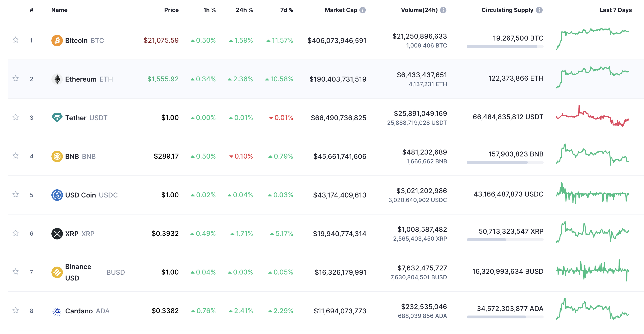Viewport: 644px width, 334px height.
Task: Click BNB circulating supply progress bar
Action: coord(505,162)
